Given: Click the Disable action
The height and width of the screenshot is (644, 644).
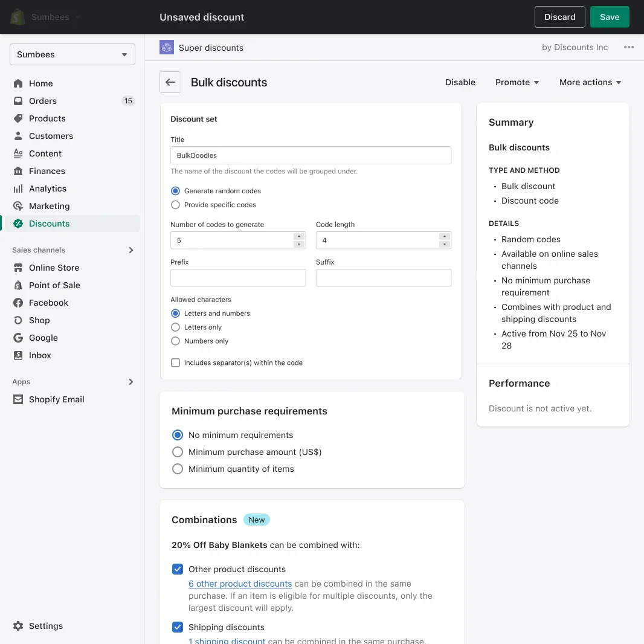Looking at the screenshot, I should (x=460, y=82).
